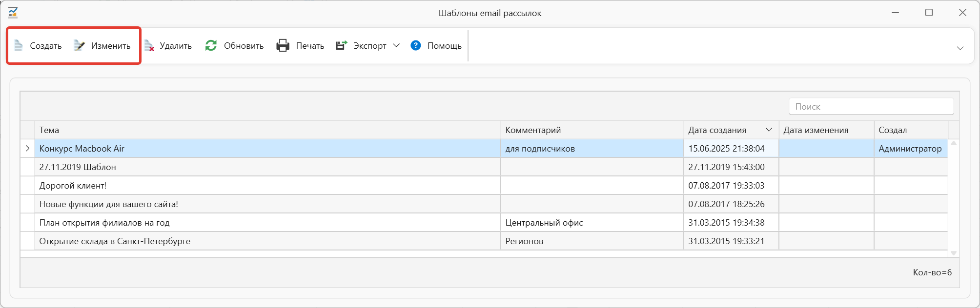The width and height of the screenshot is (980, 308).
Task: Click the table scrollbar down arrow
Action: click(954, 253)
